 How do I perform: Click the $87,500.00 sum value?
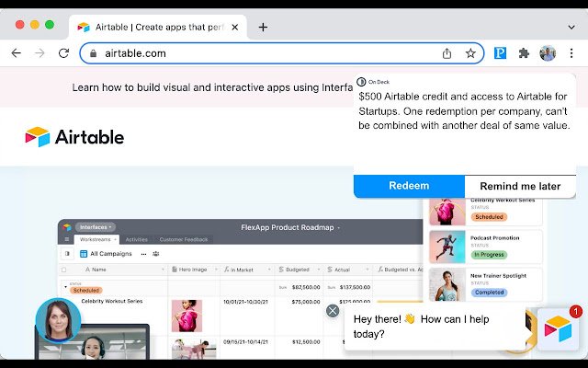(306, 287)
